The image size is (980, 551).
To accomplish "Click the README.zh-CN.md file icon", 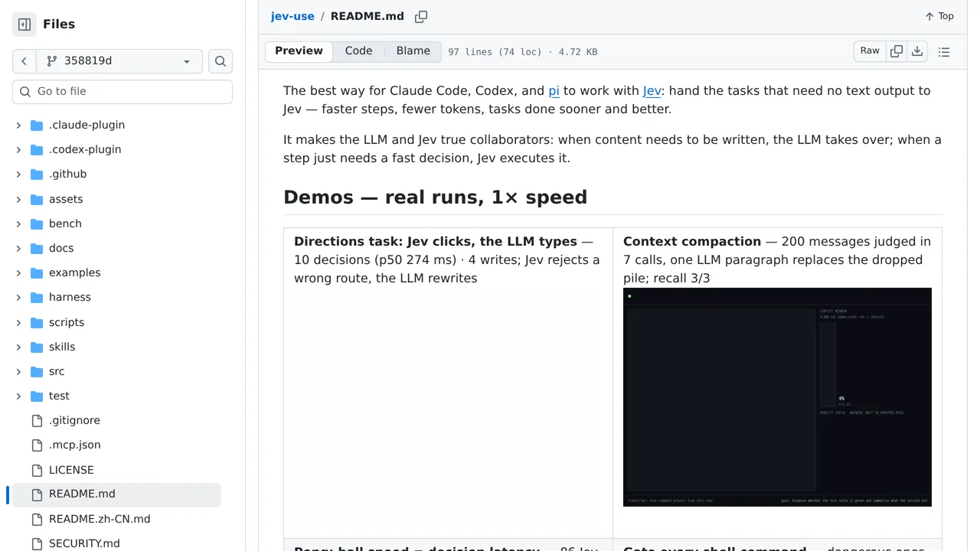I will pos(37,519).
